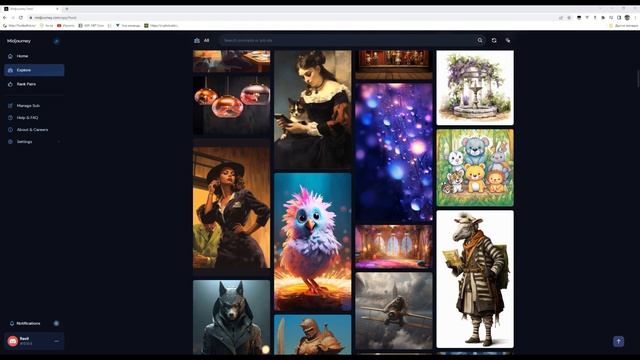
Task: Click the browser profile avatar icon
Action: click(627, 18)
